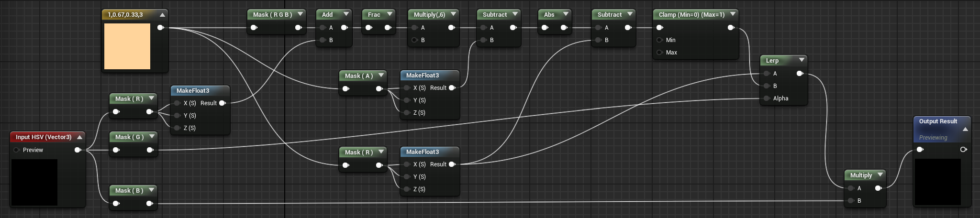Expand the Mask (R G B) node arrow
Image resolution: width=980 pixels, height=218 pixels.
point(300,14)
